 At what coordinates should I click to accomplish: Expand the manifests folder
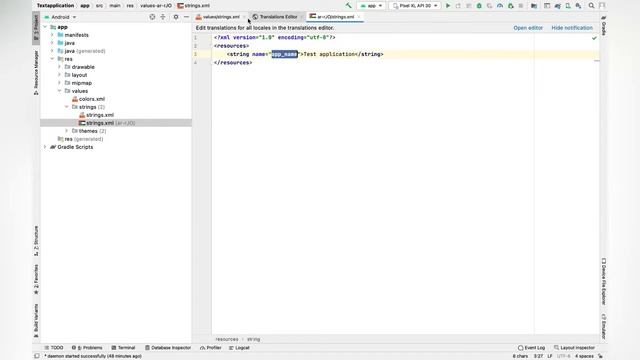pyautogui.click(x=52, y=35)
